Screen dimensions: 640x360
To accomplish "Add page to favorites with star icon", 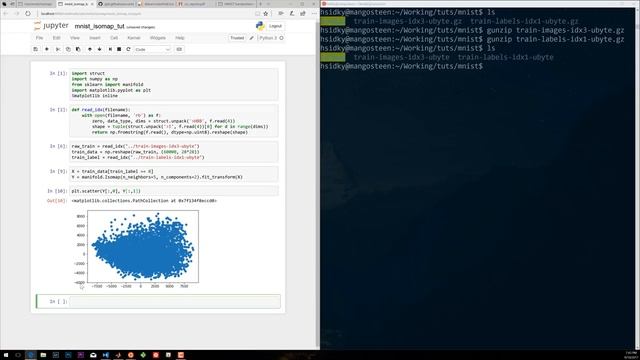I will pos(266,13).
